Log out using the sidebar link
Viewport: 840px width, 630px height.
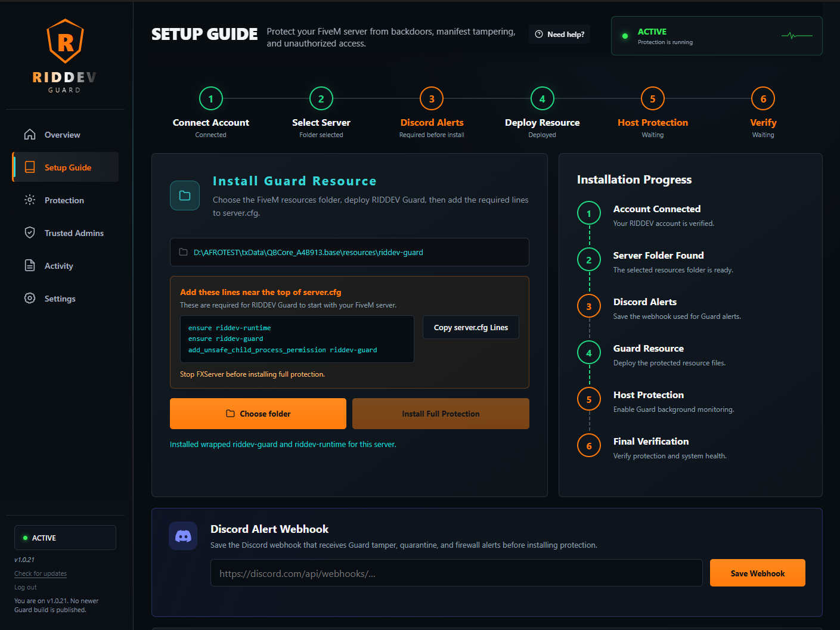[26, 587]
